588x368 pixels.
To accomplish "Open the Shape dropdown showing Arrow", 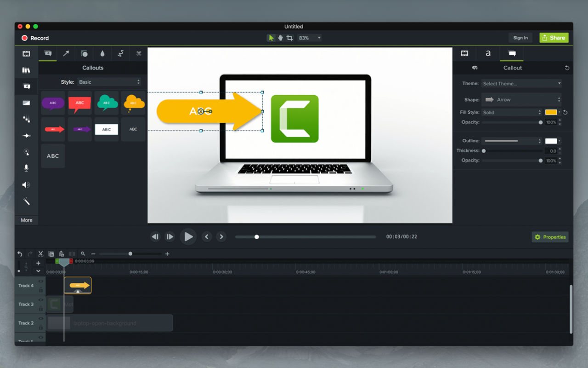I will click(x=521, y=99).
